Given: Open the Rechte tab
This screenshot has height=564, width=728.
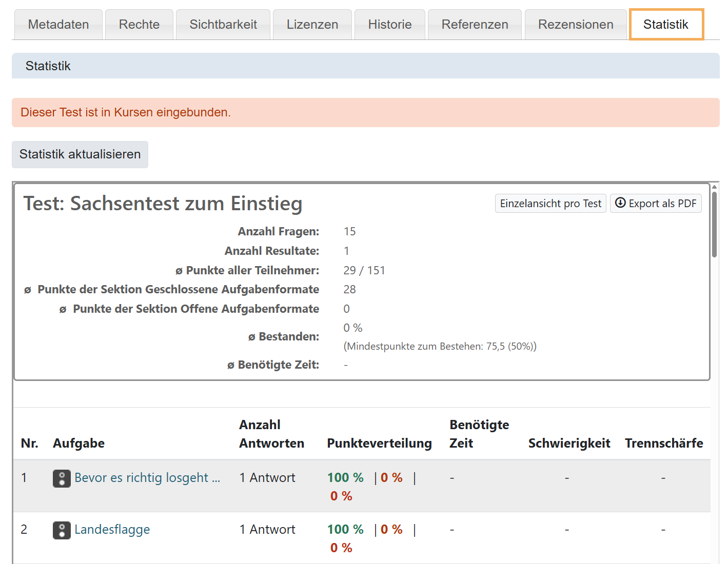Looking at the screenshot, I should (139, 24).
